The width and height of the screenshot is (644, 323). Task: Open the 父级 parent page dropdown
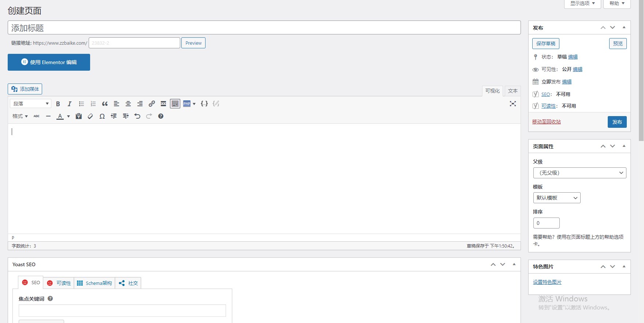[x=580, y=173]
